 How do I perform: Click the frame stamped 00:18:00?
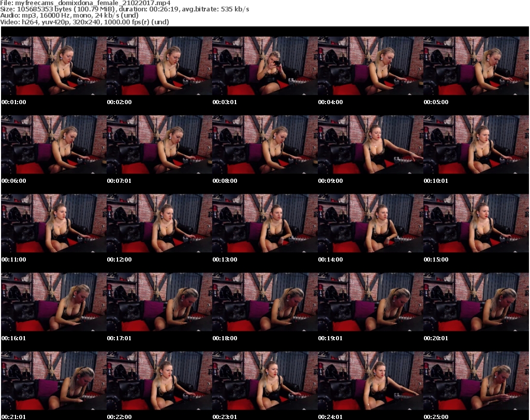tap(264, 302)
